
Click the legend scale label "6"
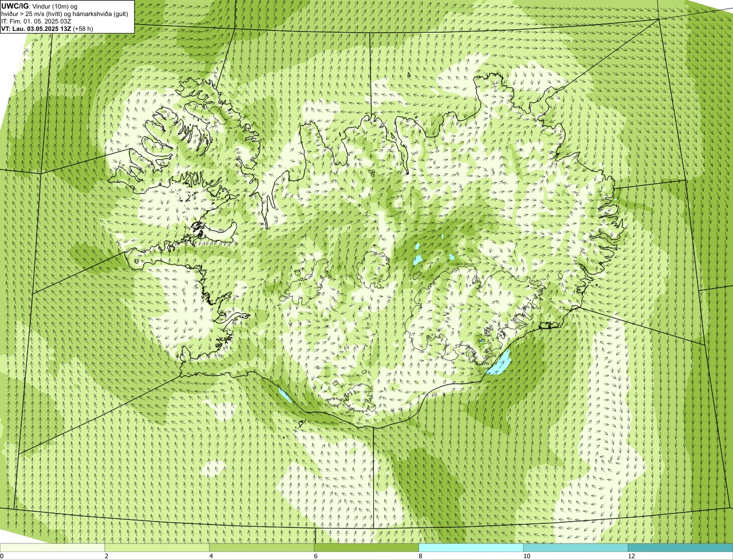(x=316, y=556)
